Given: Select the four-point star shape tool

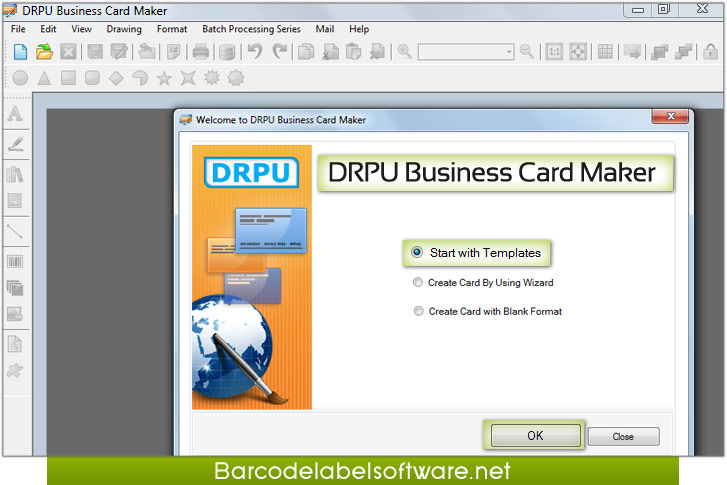Looking at the screenshot, I should tap(188, 78).
